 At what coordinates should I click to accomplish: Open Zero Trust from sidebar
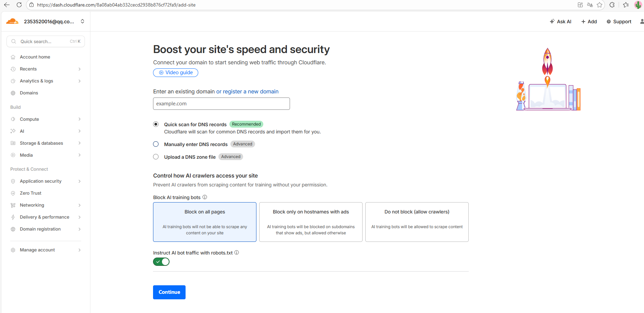tap(30, 193)
